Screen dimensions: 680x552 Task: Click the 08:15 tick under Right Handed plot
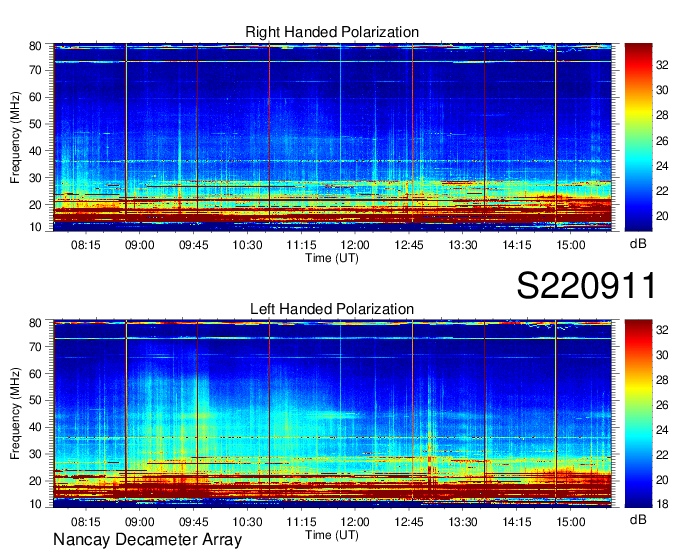point(85,245)
